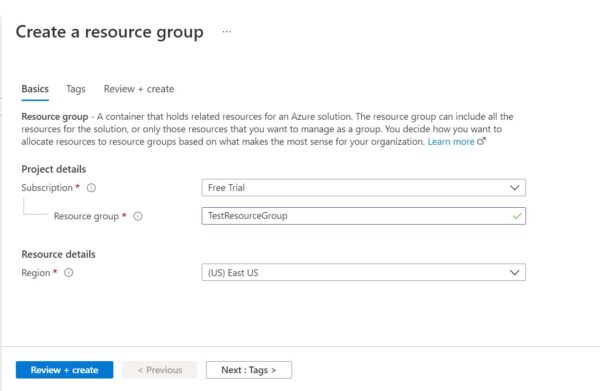Click the green validation checkmark in Resource group field
This screenshot has height=391, width=600.
pos(517,216)
